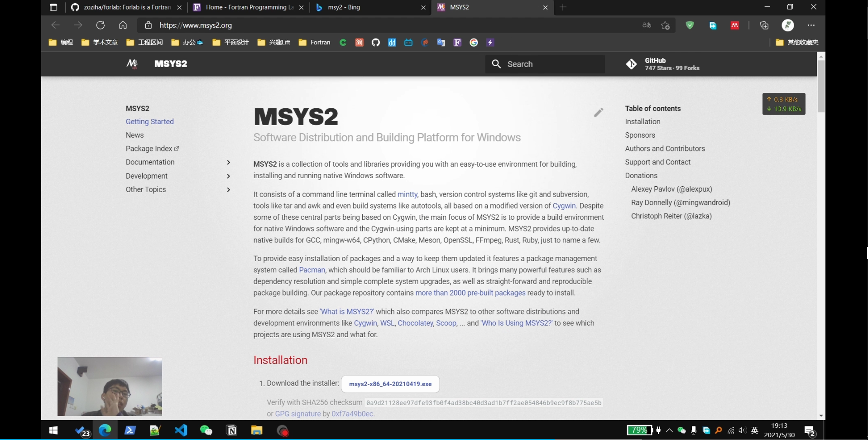The image size is (868, 440).
Task: Download msys2-x86_64-20210419.exe installer
Action: click(x=390, y=384)
